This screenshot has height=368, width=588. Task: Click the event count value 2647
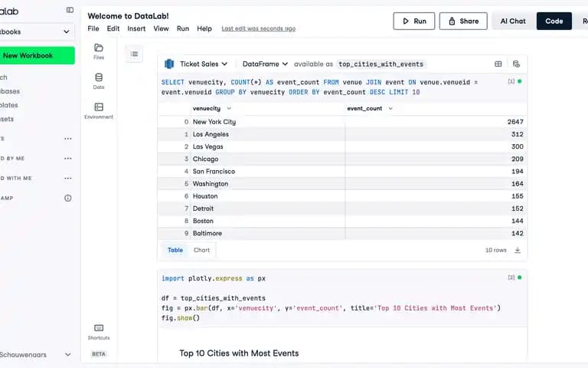[515, 122]
